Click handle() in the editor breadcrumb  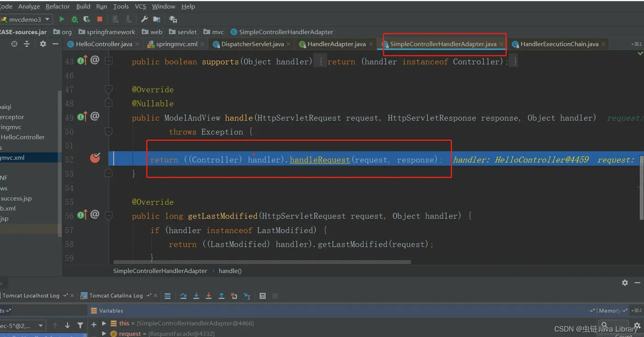pos(230,271)
